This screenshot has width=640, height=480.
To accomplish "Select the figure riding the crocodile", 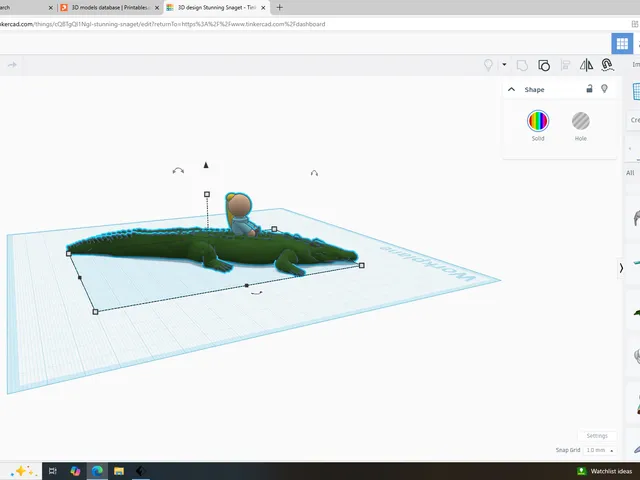I will 240,214.
